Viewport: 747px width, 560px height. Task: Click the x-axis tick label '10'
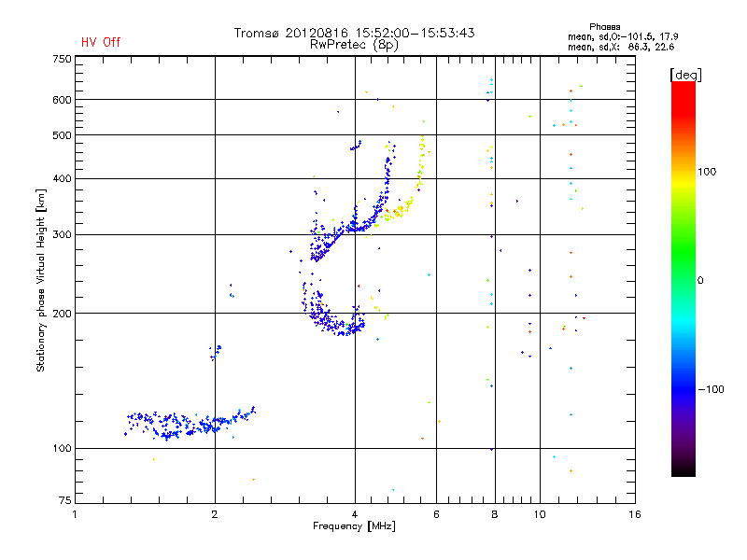pyautogui.click(x=540, y=514)
